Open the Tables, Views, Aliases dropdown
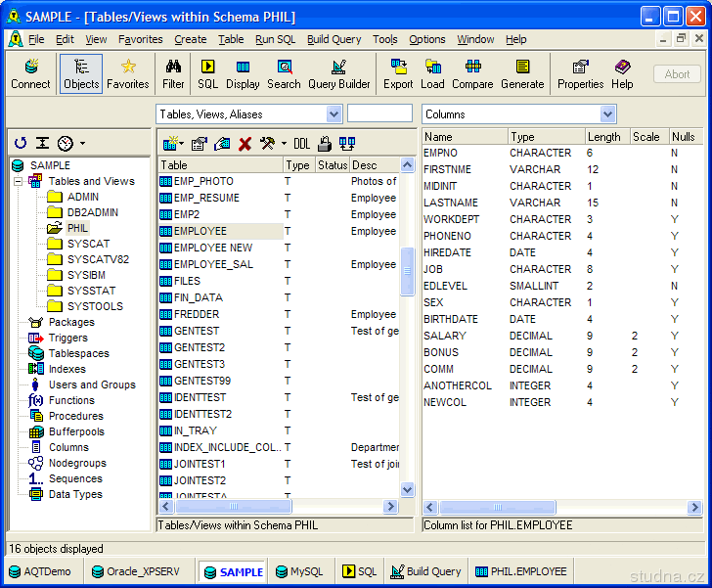Screen dimensions: 712x588 click(x=334, y=114)
